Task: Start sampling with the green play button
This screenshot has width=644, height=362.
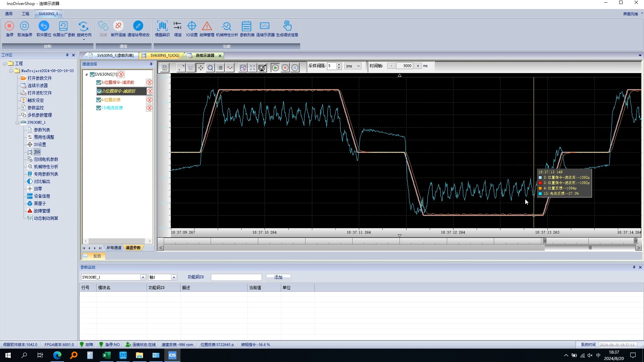Action: click(x=275, y=68)
